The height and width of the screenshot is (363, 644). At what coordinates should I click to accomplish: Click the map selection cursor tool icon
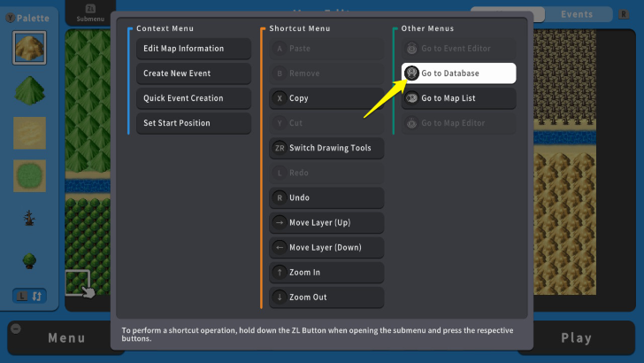coord(80,283)
